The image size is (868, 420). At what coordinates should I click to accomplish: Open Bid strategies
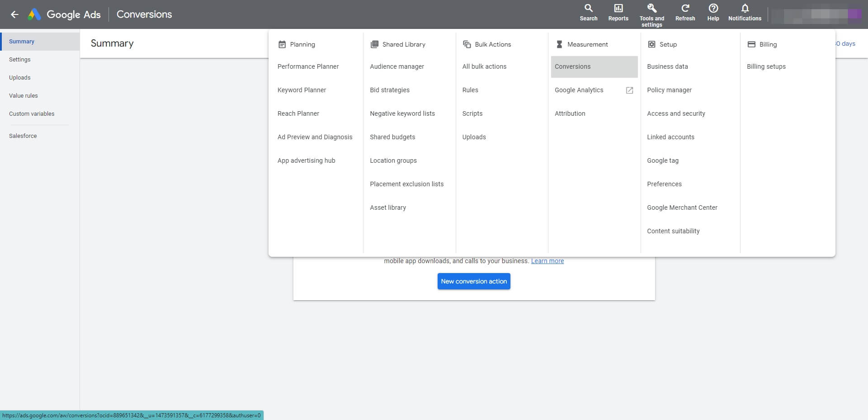(390, 90)
